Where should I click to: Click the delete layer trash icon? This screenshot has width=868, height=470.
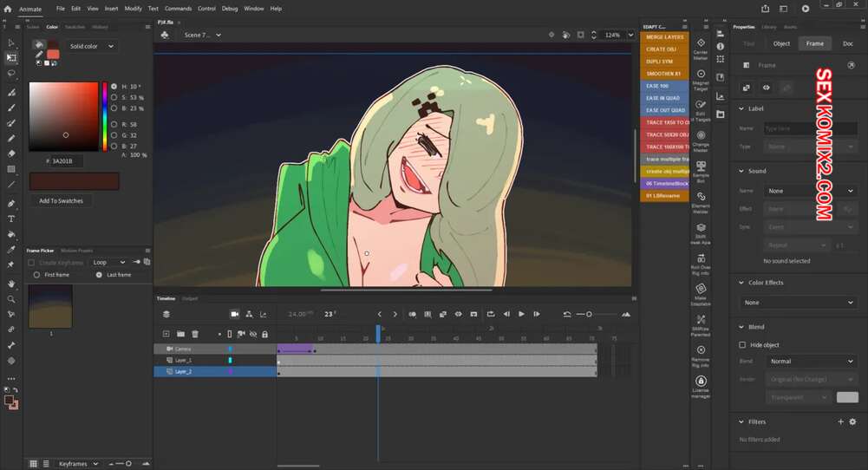(195, 334)
